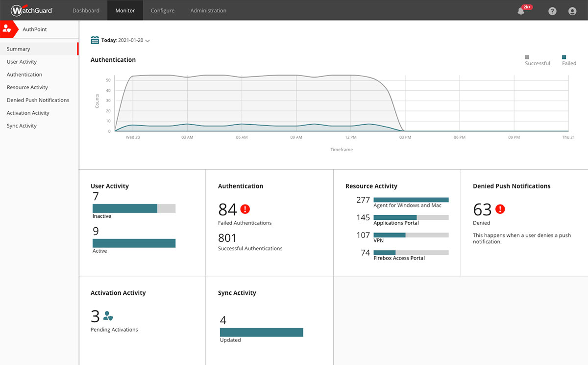The height and width of the screenshot is (365, 588).
Task: Click the Agent for Windows and Mac bar
Action: pos(411,200)
